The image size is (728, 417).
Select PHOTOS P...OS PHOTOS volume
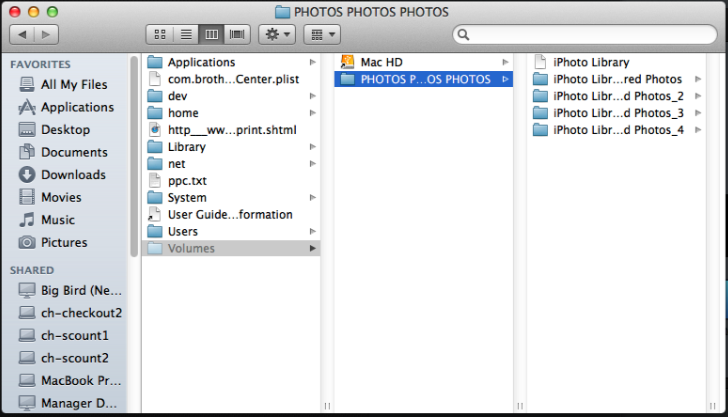pyautogui.click(x=423, y=79)
